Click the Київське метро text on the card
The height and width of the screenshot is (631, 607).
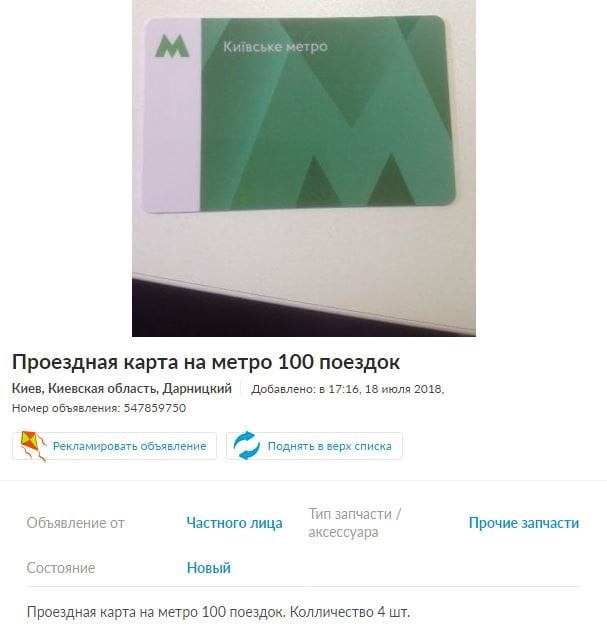pyautogui.click(x=275, y=47)
